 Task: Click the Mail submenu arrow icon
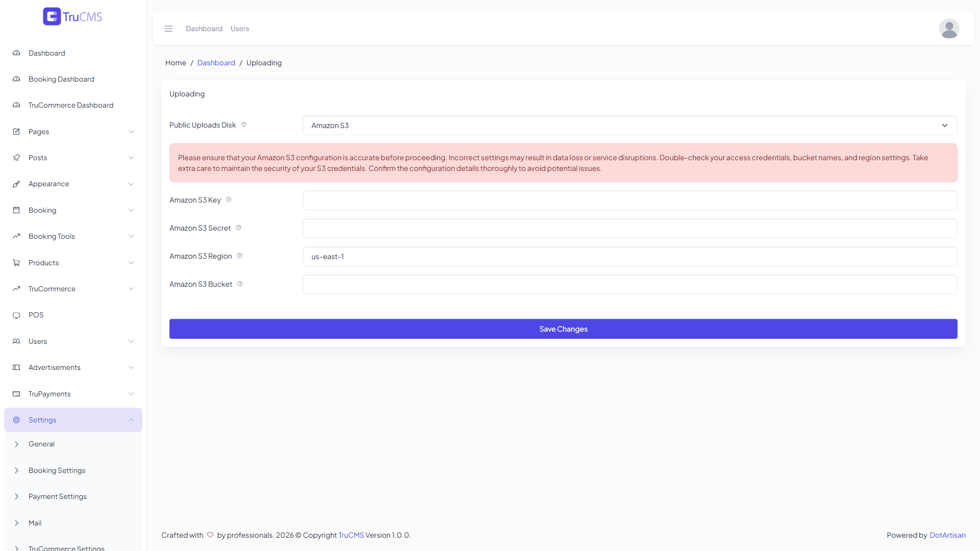pyautogui.click(x=16, y=523)
